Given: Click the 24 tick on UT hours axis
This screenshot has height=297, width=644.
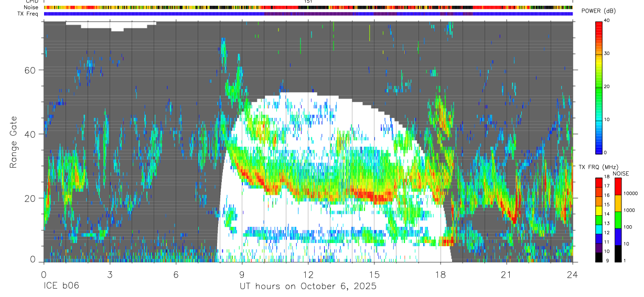Looking at the screenshot, I should (x=572, y=274).
